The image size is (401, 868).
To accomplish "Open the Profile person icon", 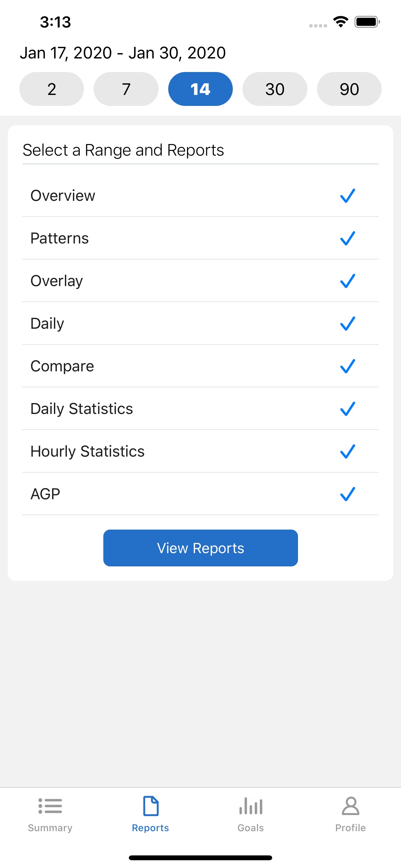I will pos(350,806).
